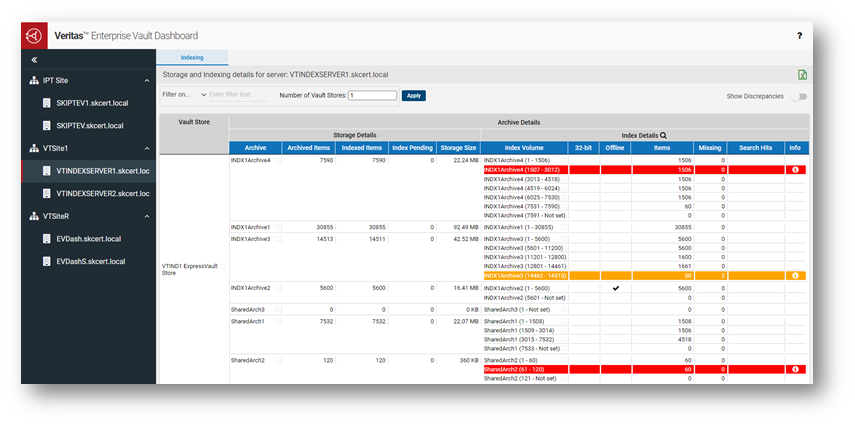Click magnifier for INDX1Archive4 (1 - 1506) volume
The width and height of the screenshot is (855, 426).
pyautogui.click(x=563, y=160)
